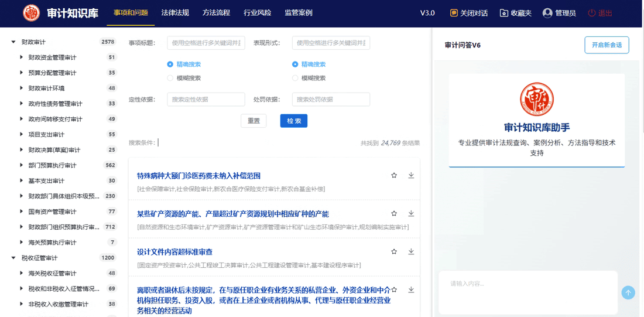Click the 事项标题 keyword input field
The width and height of the screenshot is (644, 317).
pos(206,43)
